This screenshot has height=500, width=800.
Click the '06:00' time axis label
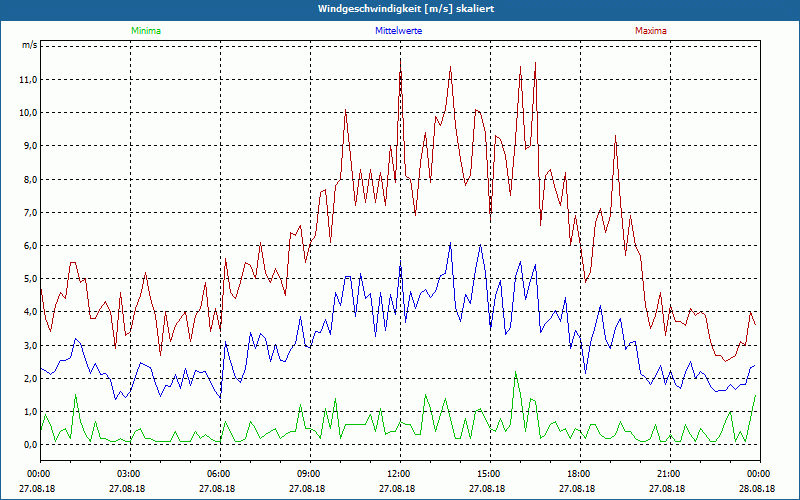click(x=220, y=474)
